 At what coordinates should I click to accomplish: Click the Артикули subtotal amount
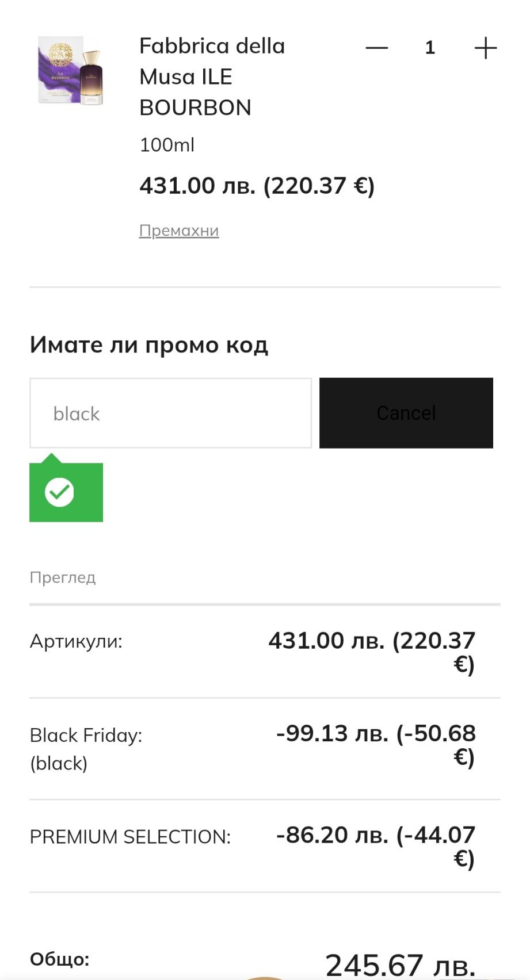[372, 652]
